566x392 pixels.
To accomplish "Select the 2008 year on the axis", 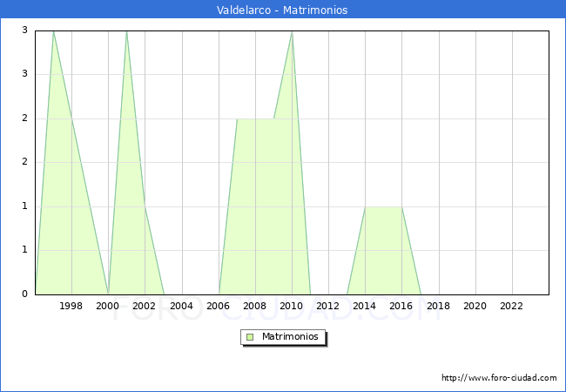I will point(255,306).
